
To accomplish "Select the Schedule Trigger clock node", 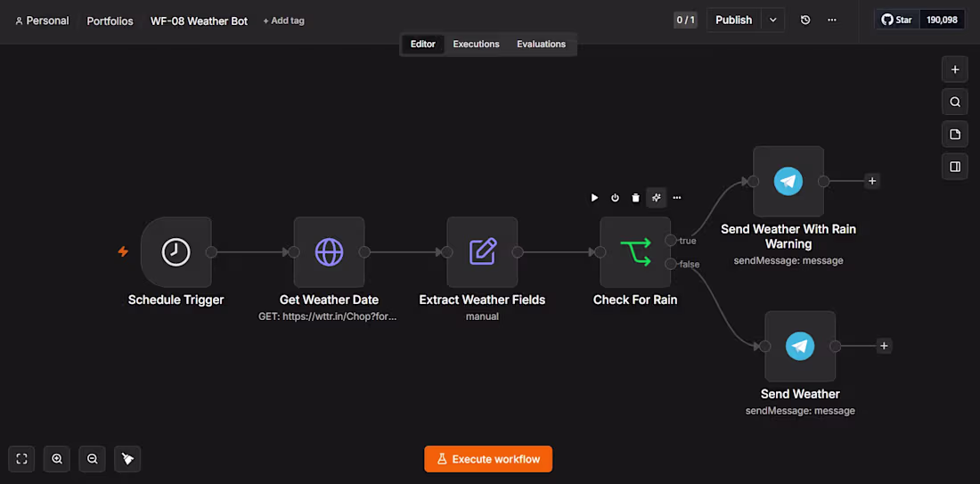I will click(x=176, y=252).
